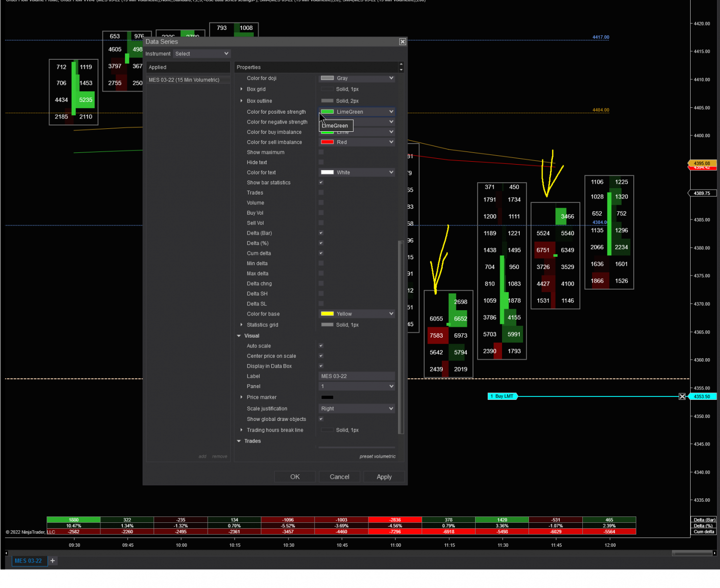
Task: Click the preset volumetric link
Action: (x=378, y=457)
